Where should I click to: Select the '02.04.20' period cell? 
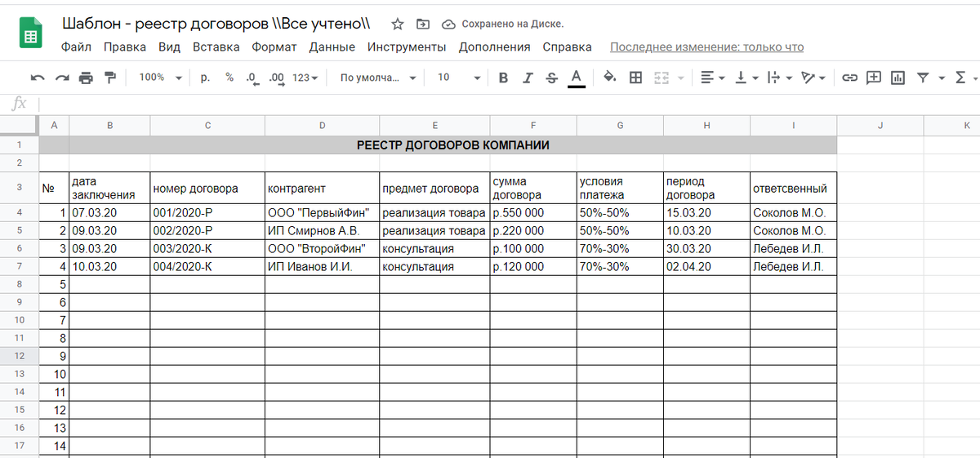pyautogui.click(x=706, y=266)
